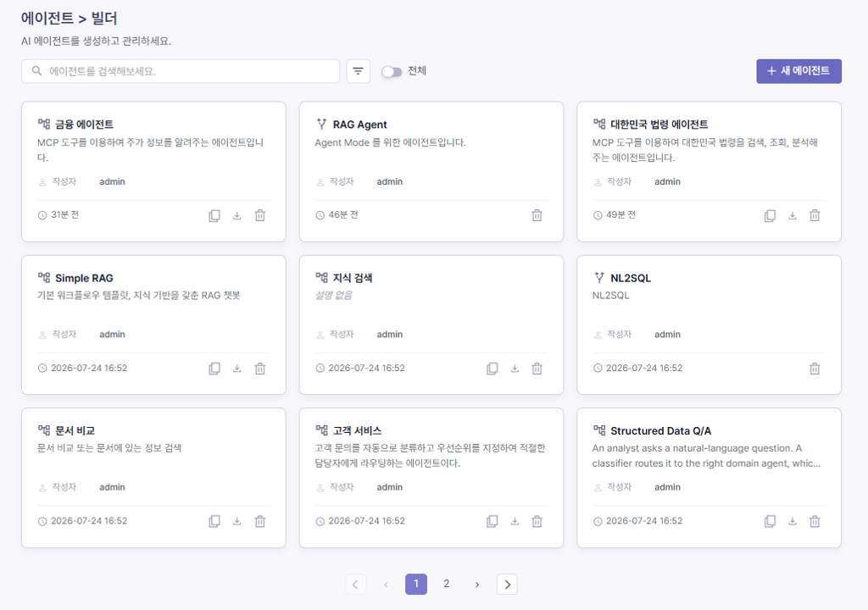Open the 지식 검색 card title

[x=353, y=278]
